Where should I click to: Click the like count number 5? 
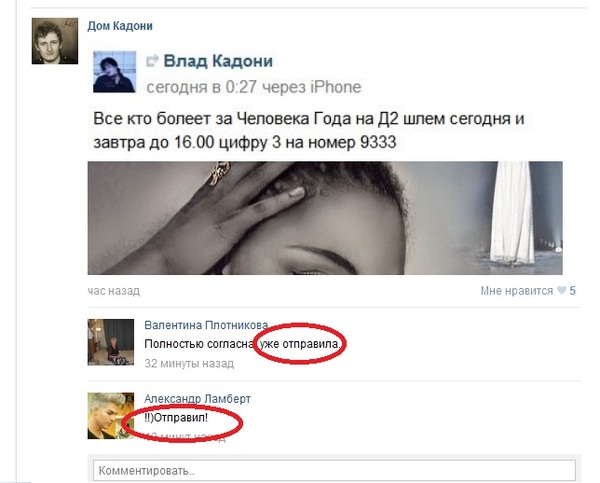coord(572,291)
